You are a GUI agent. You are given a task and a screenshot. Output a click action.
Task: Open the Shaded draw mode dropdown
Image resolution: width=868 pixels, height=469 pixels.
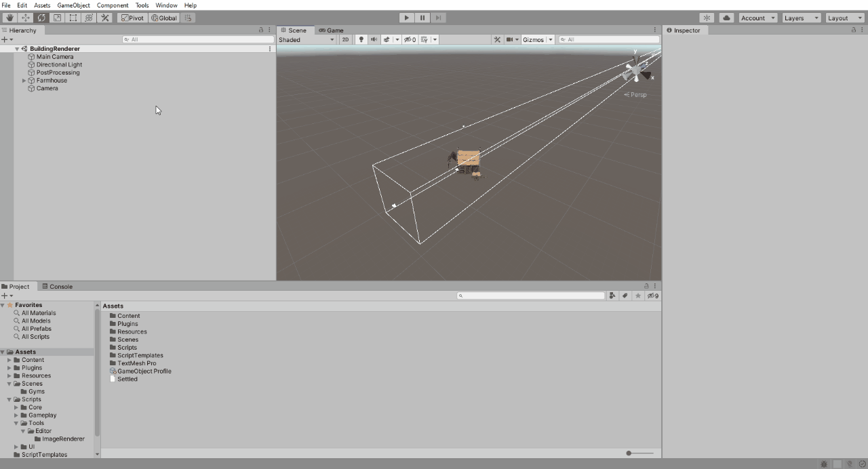[x=307, y=39]
